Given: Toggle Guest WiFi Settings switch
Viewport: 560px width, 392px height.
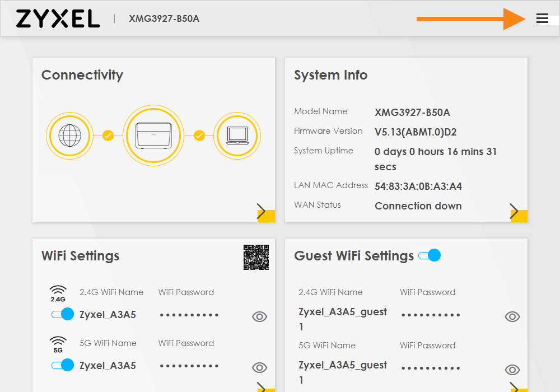Looking at the screenshot, I should [x=430, y=255].
